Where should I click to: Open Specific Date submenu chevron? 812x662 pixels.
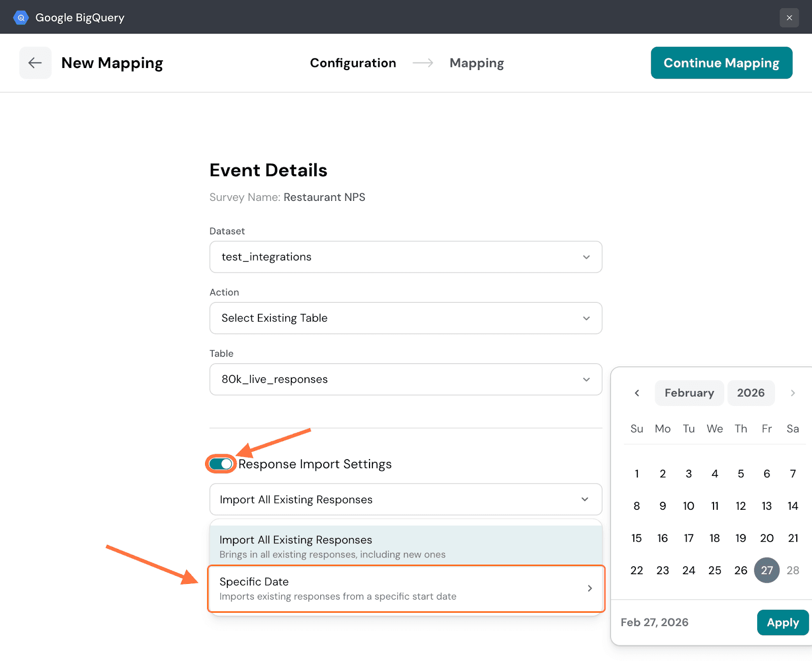coord(590,588)
